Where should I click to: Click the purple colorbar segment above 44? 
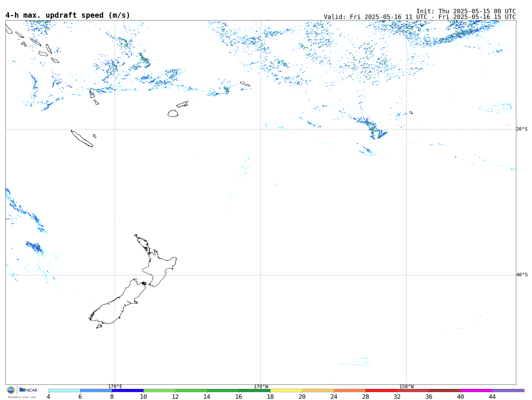(508, 390)
